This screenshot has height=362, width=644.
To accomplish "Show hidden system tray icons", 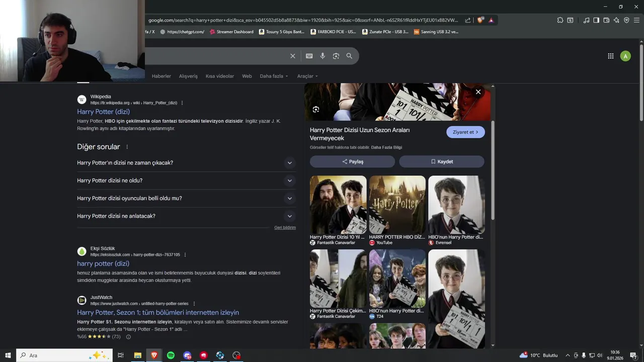I will [568, 355].
